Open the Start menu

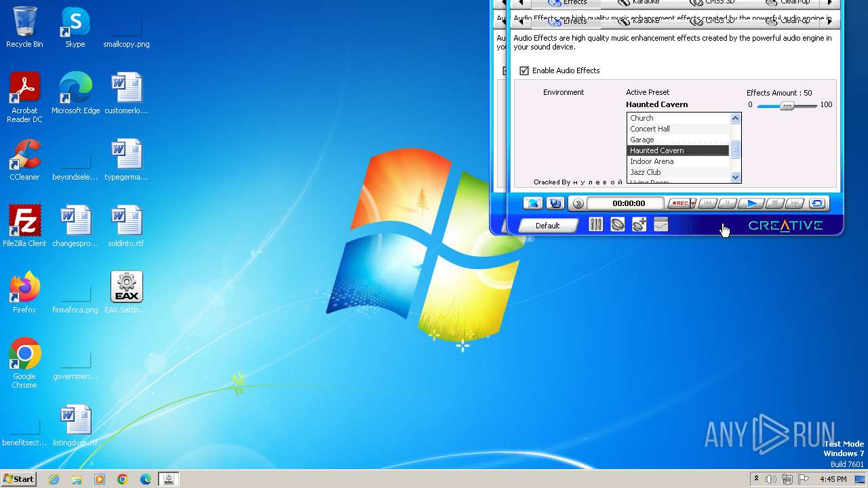(x=19, y=479)
